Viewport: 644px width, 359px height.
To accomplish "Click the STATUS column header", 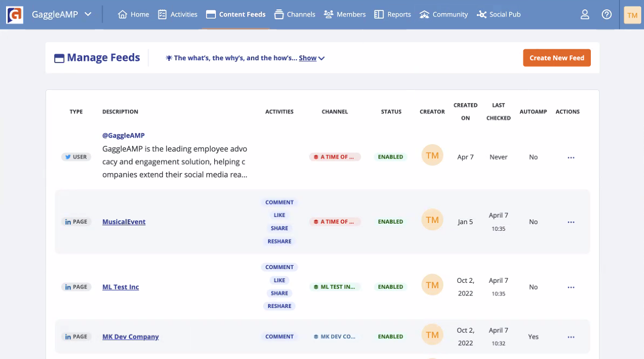I will click(x=391, y=112).
